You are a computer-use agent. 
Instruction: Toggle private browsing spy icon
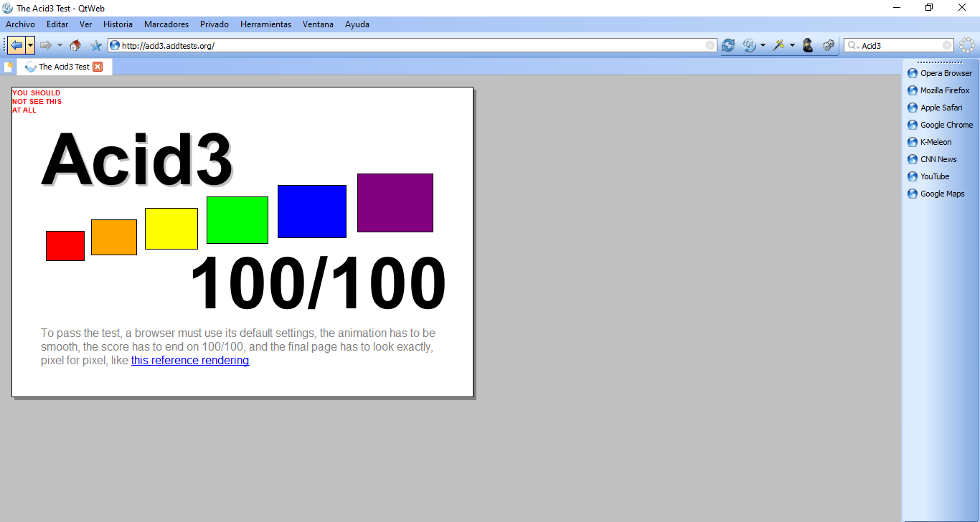pos(808,45)
